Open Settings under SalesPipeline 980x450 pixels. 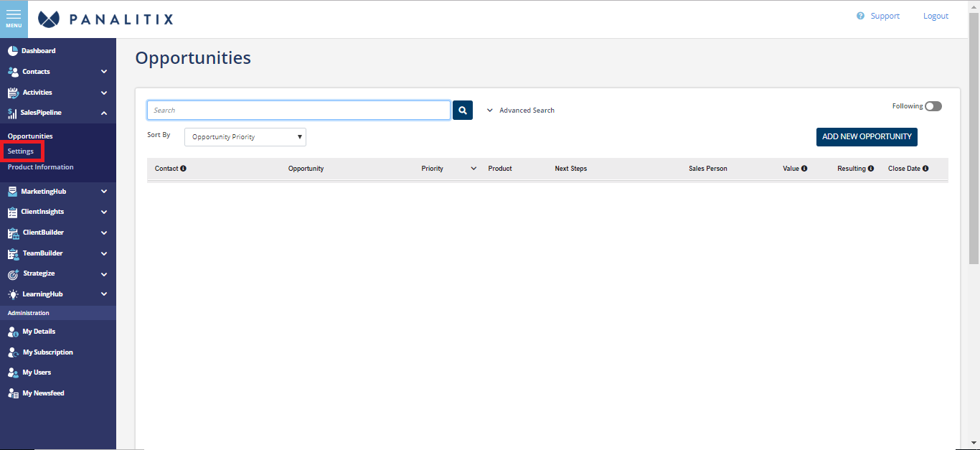pos(21,151)
